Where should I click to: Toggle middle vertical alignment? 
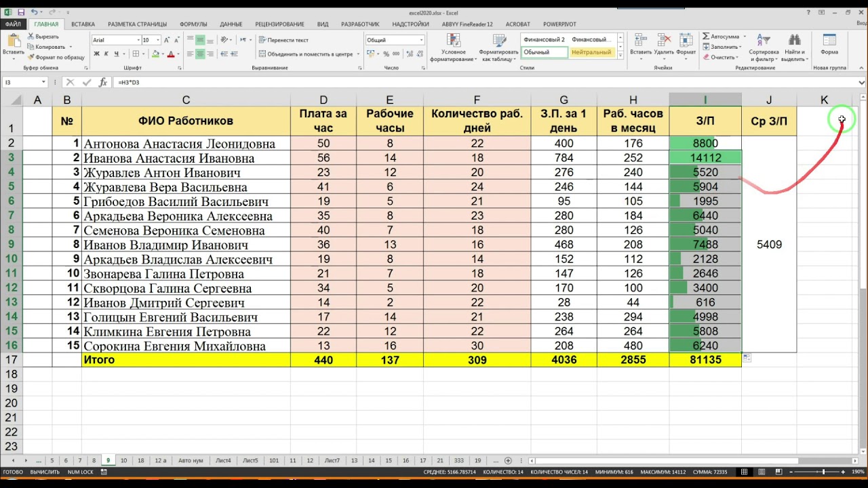tap(201, 40)
